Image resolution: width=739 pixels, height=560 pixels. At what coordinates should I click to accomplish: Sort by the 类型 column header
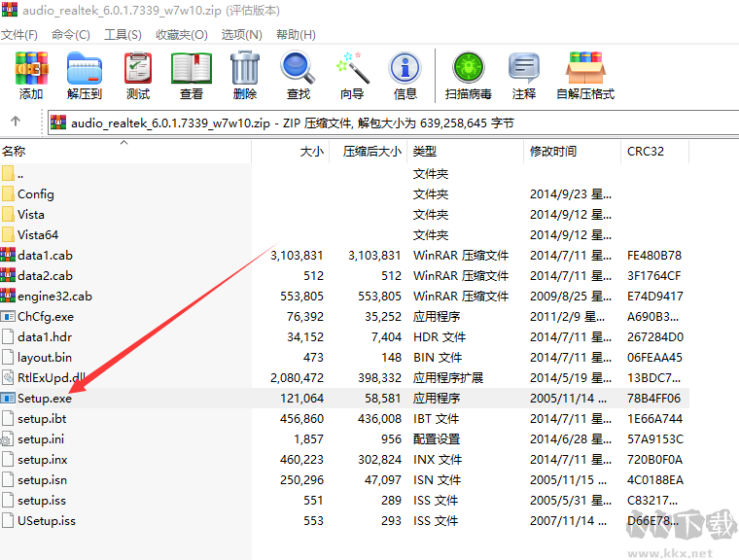tap(465, 152)
